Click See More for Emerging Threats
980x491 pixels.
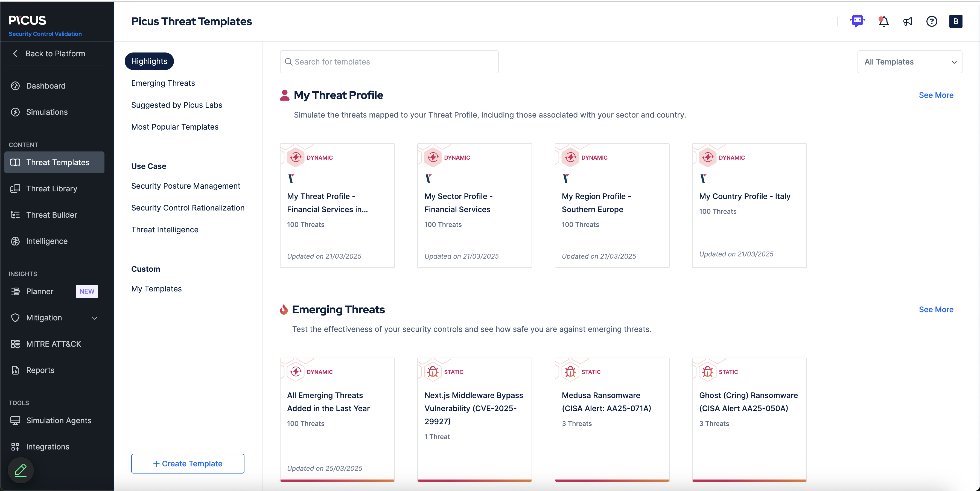936,309
